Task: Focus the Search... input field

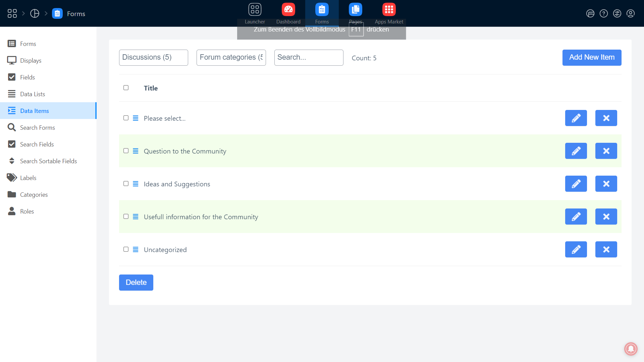Action: point(309,58)
